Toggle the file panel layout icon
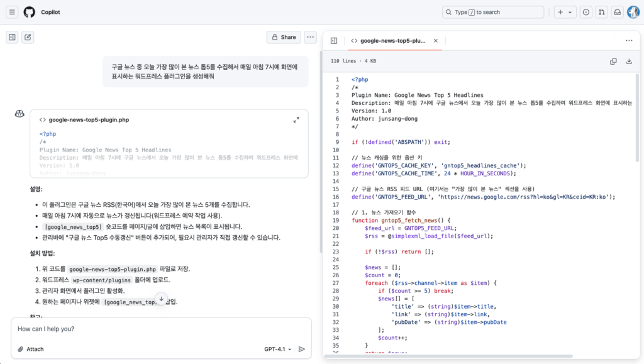The image size is (644, 364). (334, 41)
